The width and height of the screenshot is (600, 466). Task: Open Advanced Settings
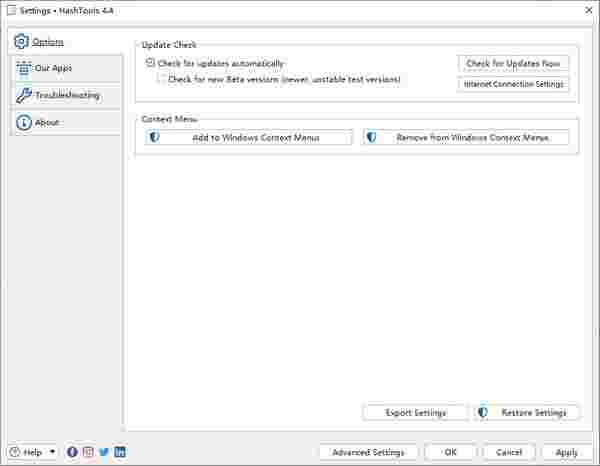[368, 452]
